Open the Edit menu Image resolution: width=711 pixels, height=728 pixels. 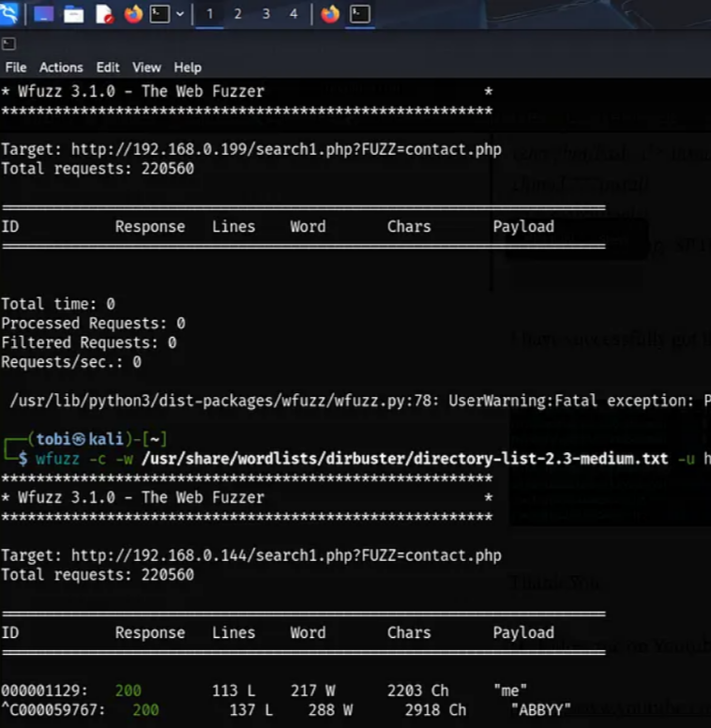[108, 68]
